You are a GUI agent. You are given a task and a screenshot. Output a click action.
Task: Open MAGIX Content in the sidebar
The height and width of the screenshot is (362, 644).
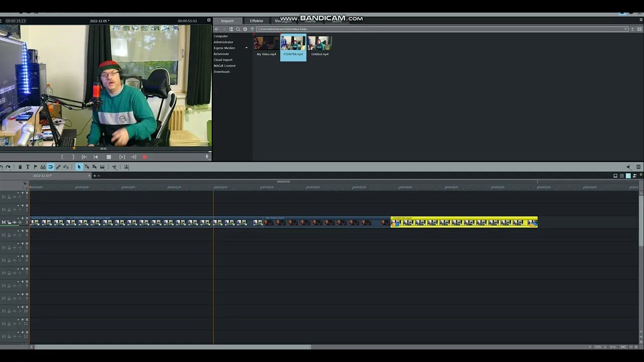point(224,66)
